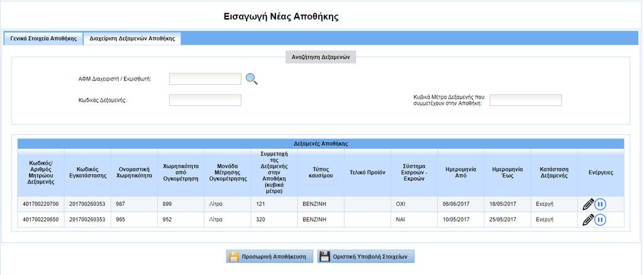644x275 pixels.
Task: Select the Κατάσταση Δεξαμενής column header
Action: pos(554,173)
